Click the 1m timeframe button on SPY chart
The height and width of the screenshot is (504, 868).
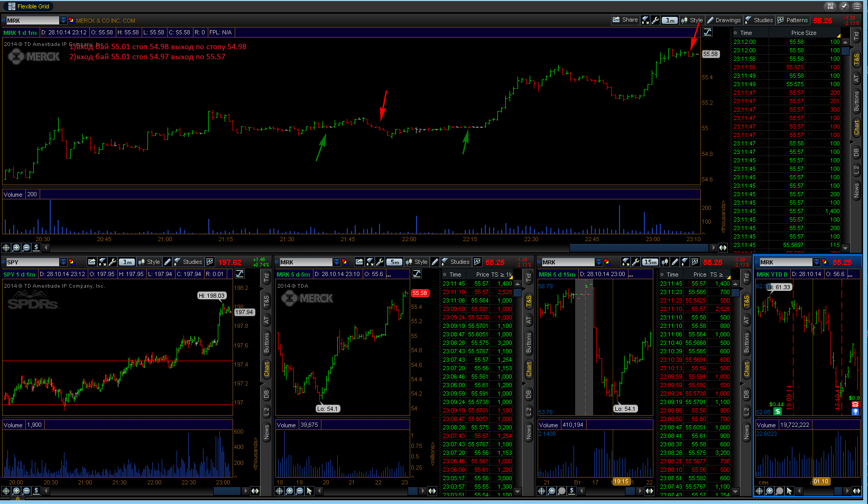[127, 262]
